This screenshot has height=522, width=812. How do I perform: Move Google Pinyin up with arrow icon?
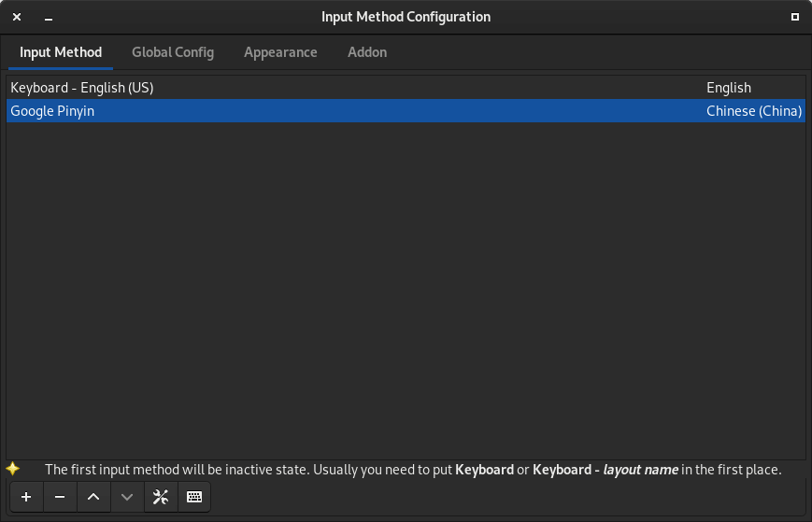coord(93,497)
